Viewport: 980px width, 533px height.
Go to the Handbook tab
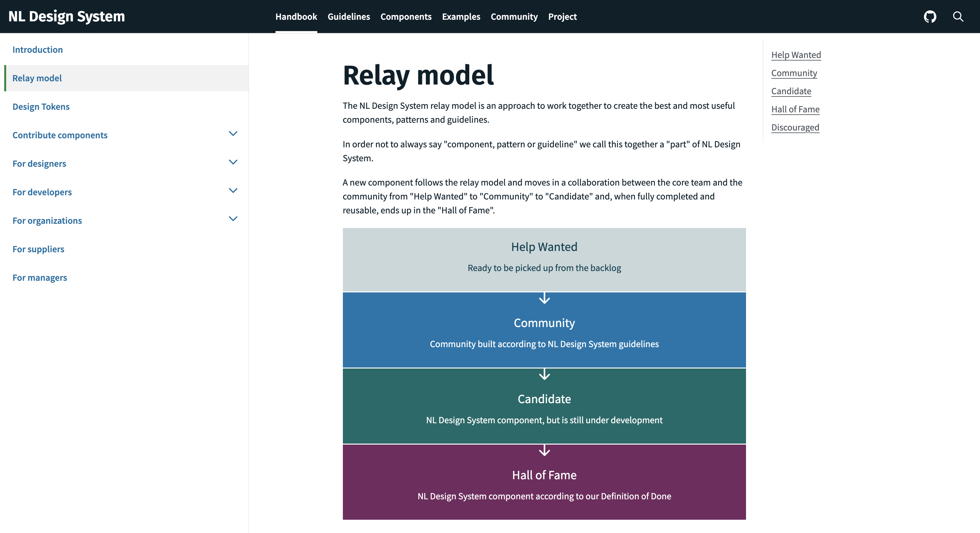point(296,17)
